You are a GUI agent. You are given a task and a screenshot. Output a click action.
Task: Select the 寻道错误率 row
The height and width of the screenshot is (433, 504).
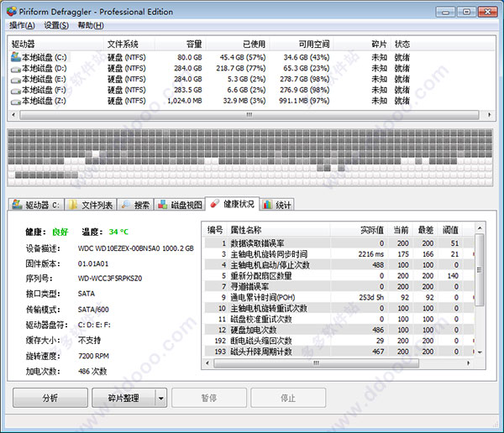pyautogui.click(x=339, y=286)
